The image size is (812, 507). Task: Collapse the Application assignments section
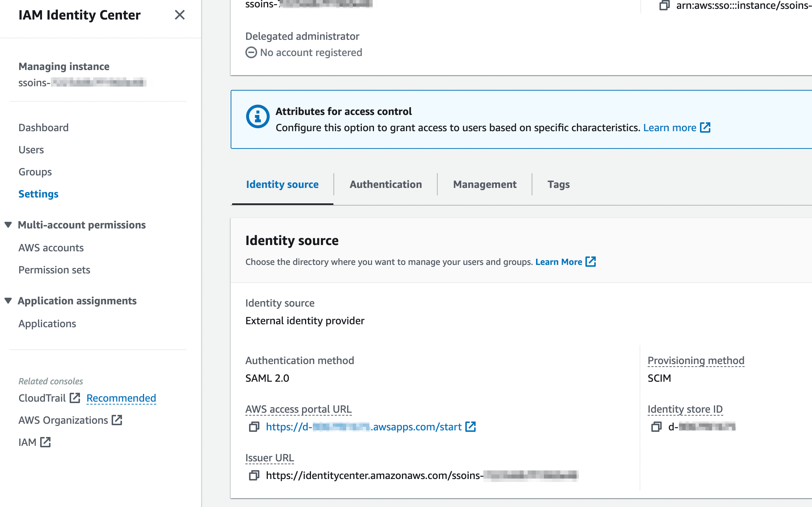8,301
